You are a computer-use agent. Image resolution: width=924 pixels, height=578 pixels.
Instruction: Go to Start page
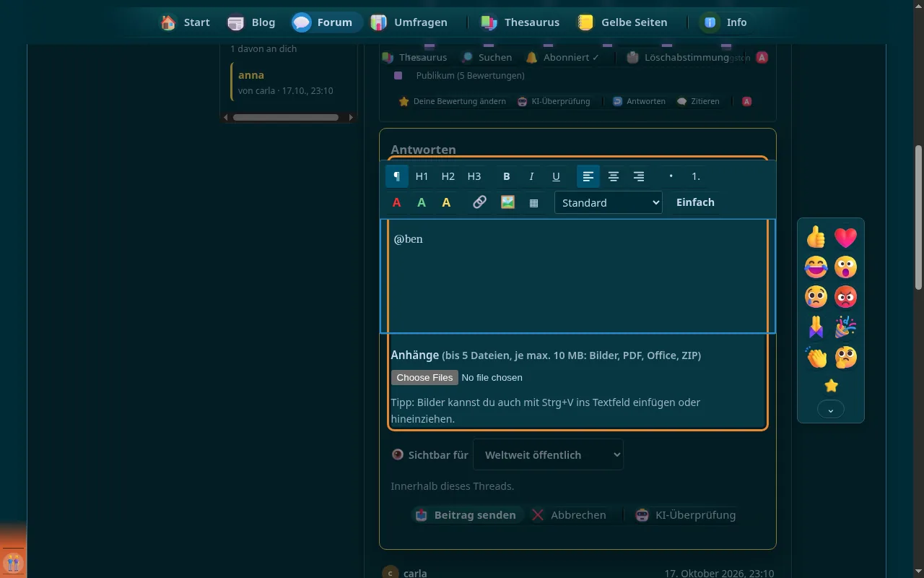coord(186,22)
